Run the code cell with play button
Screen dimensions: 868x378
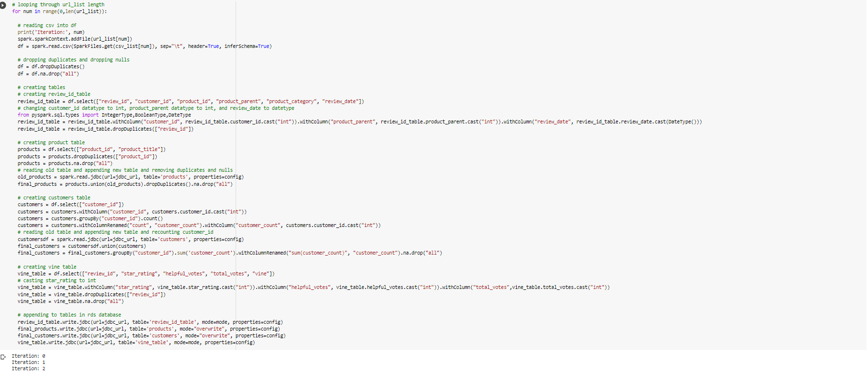(2, 5)
